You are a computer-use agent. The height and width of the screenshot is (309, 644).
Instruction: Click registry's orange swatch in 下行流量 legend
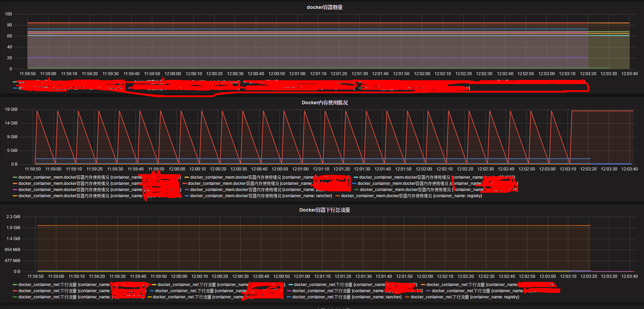tap(407, 297)
